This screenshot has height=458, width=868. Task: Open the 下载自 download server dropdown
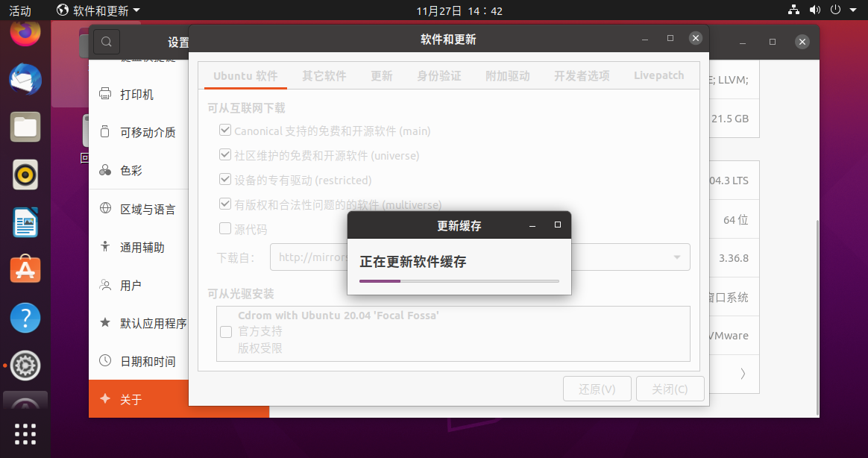[x=480, y=257]
